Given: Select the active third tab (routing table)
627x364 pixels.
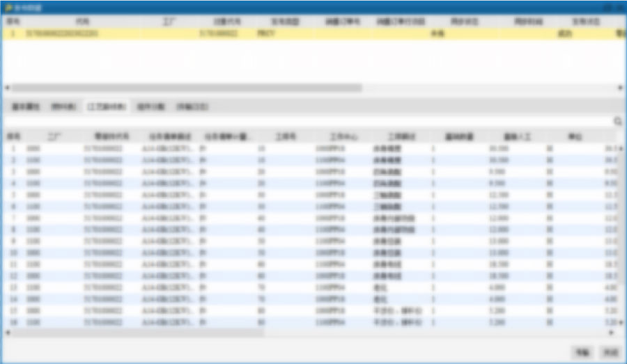Looking at the screenshot, I should 107,106.
